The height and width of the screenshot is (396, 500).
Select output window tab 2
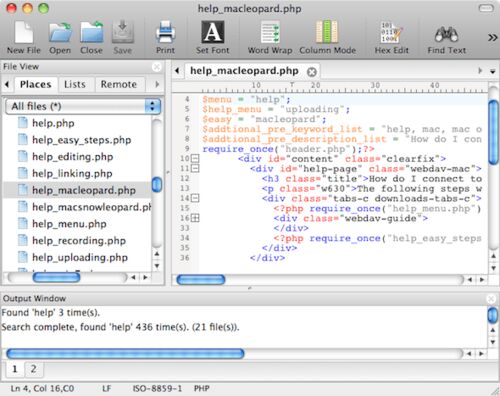(x=33, y=369)
